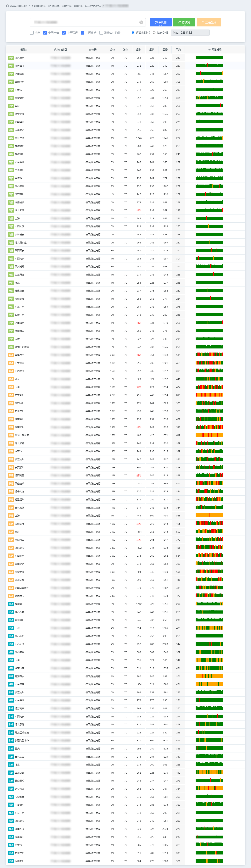
Task: Click the 联通 tag for 山东济南
Action: (x=11, y=363)
